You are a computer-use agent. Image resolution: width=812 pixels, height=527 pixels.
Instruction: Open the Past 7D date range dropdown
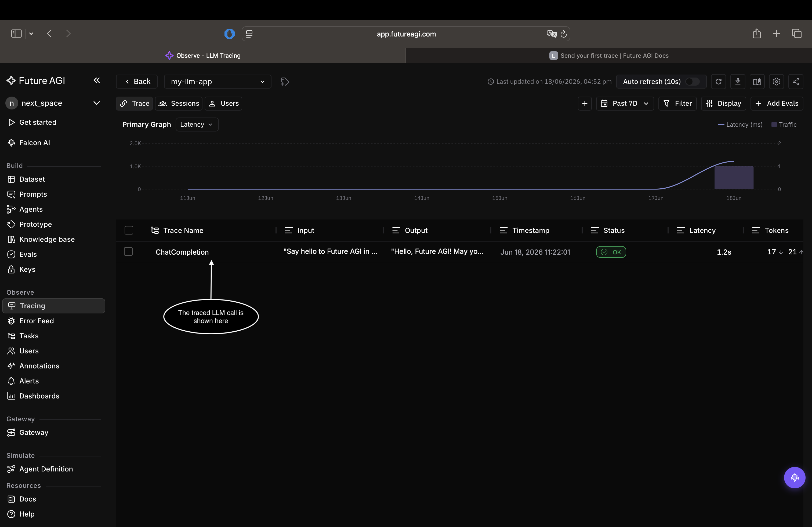(x=625, y=103)
